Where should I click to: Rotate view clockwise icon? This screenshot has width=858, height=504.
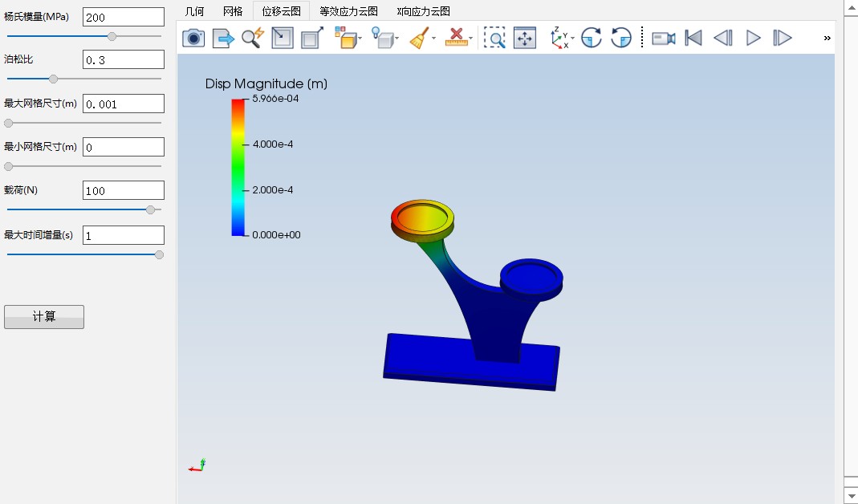(591, 38)
